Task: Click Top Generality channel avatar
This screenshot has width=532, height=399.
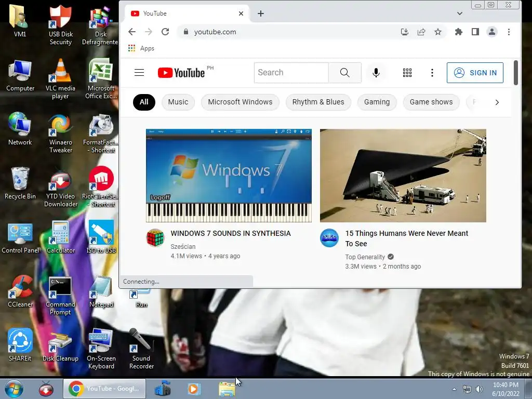Action: (x=329, y=238)
